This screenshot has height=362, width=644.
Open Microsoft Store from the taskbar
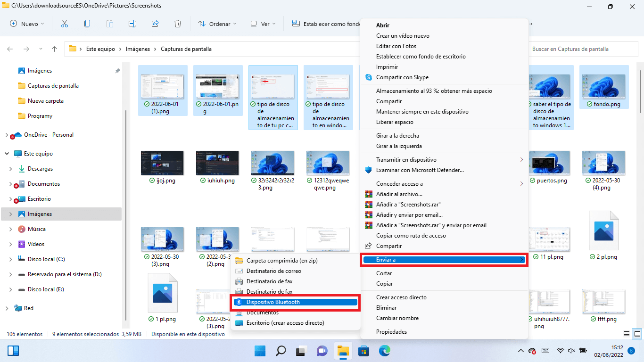click(x=363, y=351)
